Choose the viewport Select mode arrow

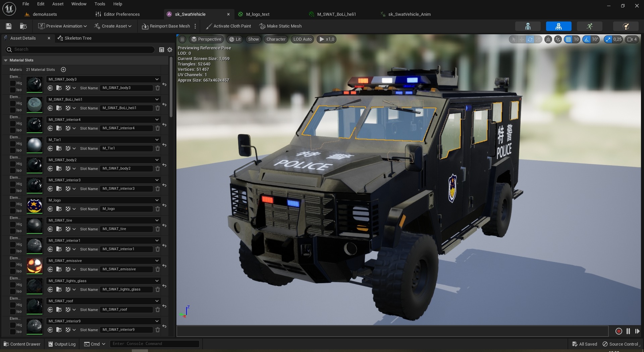513,39
